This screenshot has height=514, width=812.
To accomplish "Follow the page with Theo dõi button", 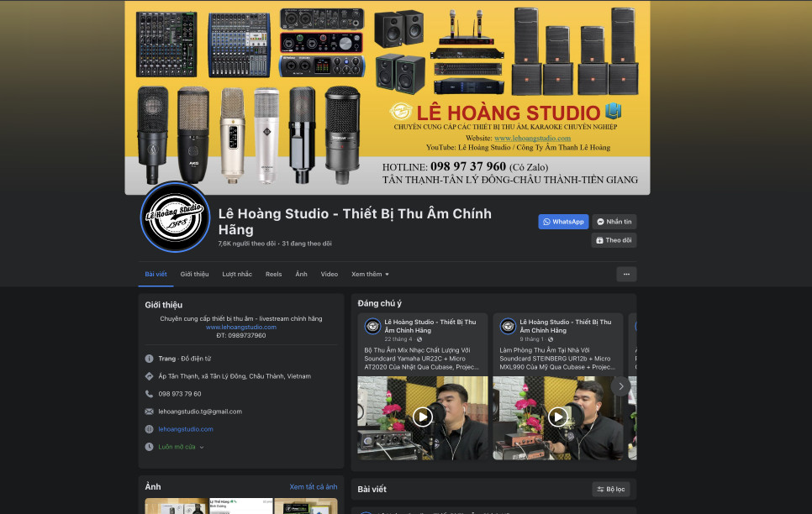I will tap(614, 240).
